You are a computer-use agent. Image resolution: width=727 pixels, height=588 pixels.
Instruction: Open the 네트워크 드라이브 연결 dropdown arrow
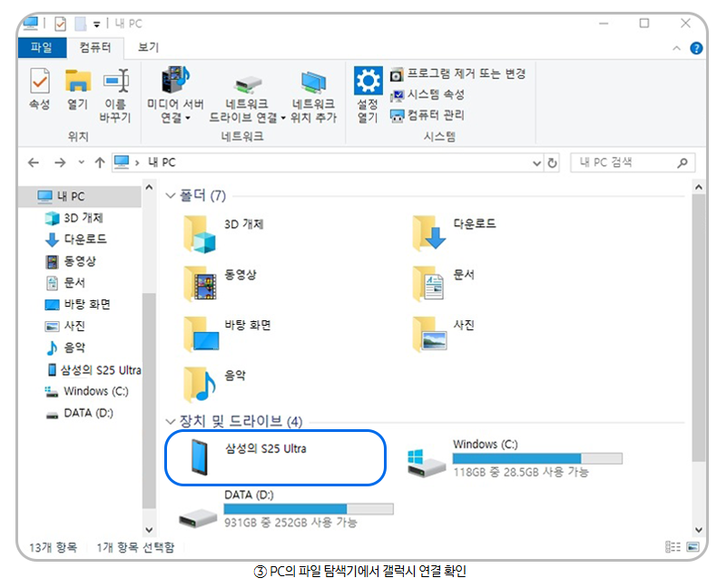click(283, 118)
